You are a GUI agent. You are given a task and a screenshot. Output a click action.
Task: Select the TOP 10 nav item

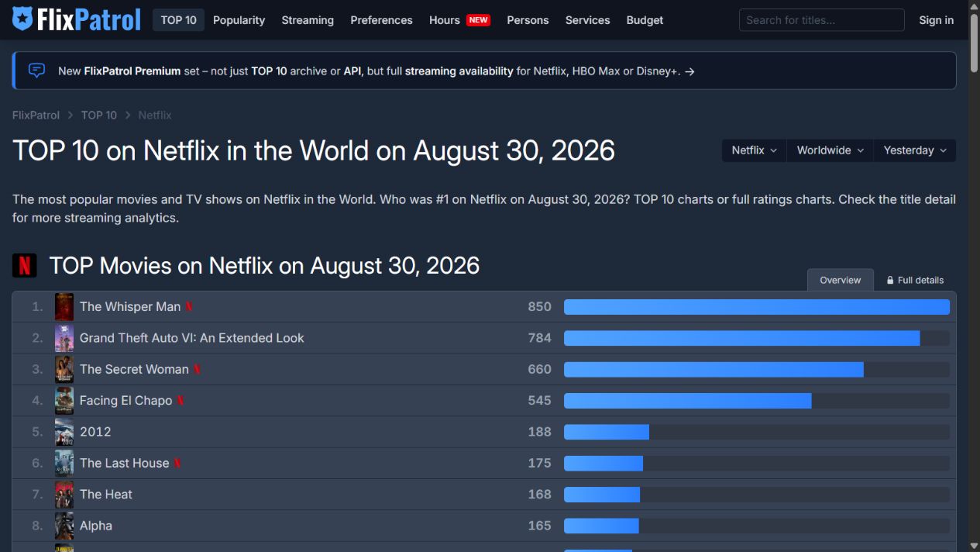click(x=178, y=20)
